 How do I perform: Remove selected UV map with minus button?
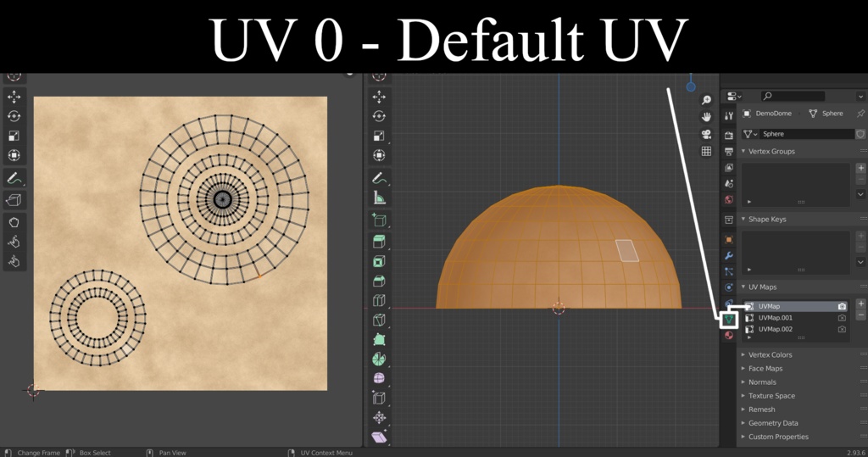coord(860,315)
